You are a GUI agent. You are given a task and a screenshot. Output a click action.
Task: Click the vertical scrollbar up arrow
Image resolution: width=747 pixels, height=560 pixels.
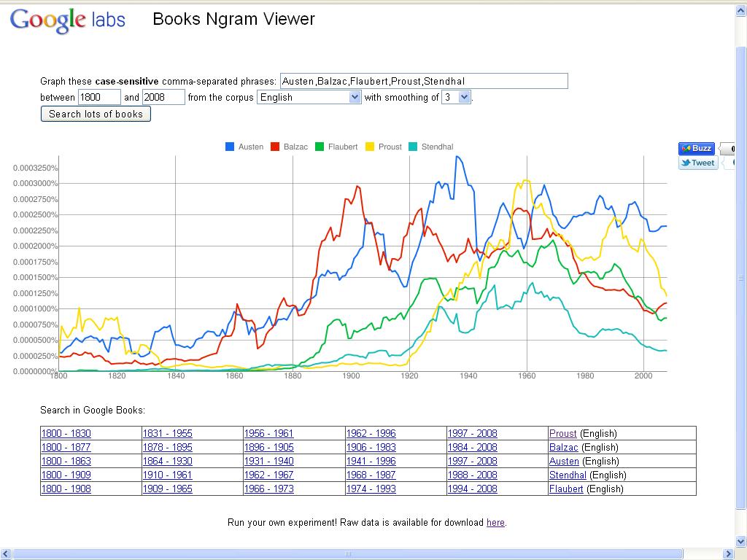tap(741, 10)
